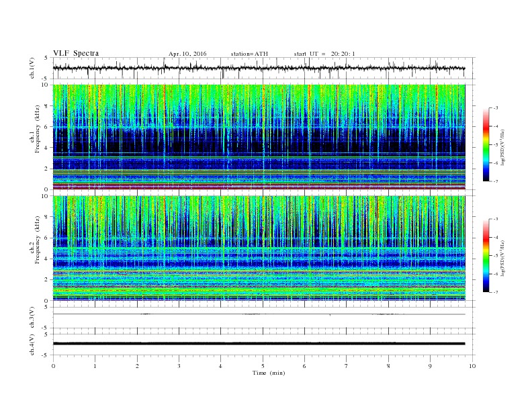Click the "-5" value on ch.1 colorbar
Screen dimensions: 532x411
[496, 145]
